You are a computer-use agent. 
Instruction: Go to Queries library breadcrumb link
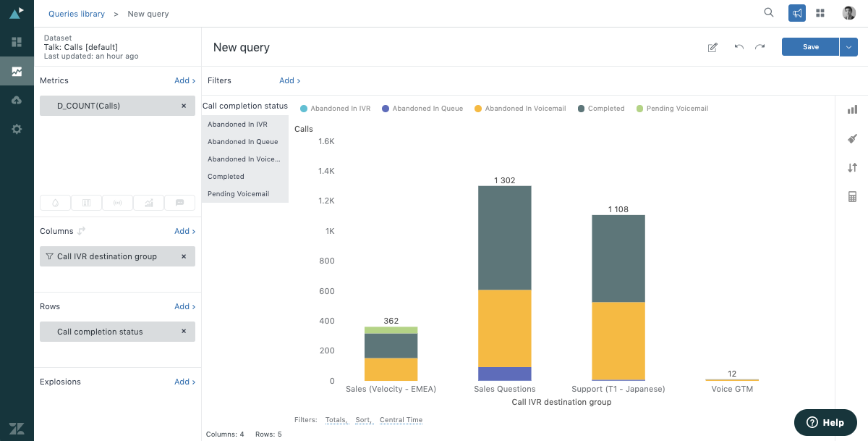(x=76, y=14)
